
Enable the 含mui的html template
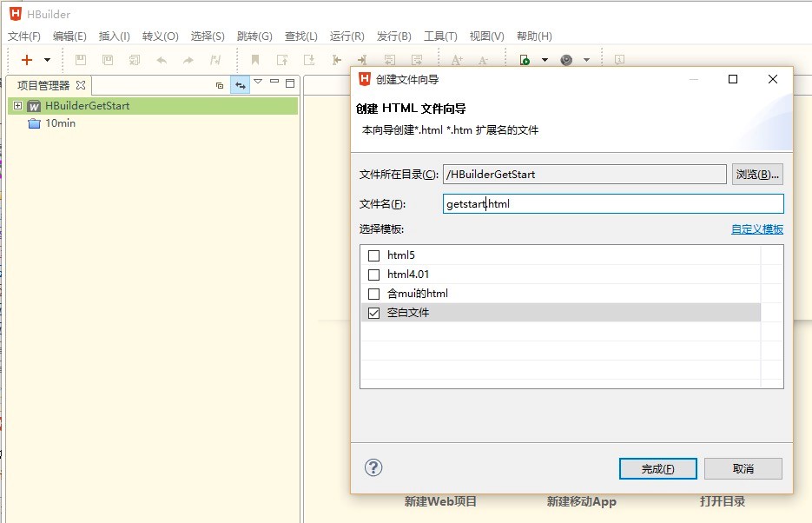click(374, 293)
